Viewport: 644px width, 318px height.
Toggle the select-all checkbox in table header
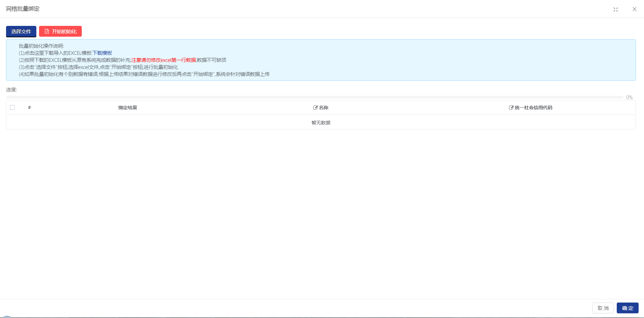[12, 108]
